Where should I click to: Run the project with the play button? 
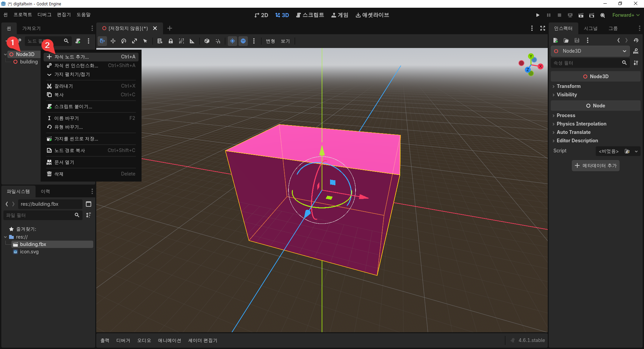(538, 15)
